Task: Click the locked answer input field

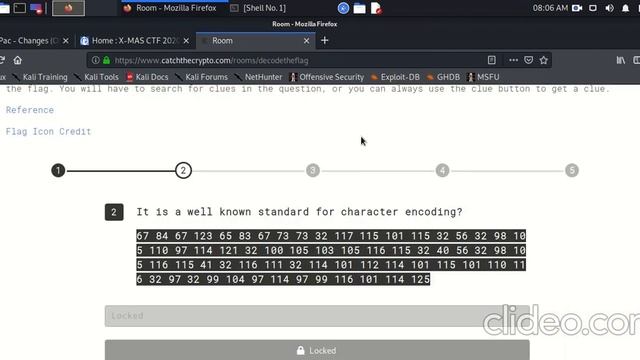Action: 317,316
